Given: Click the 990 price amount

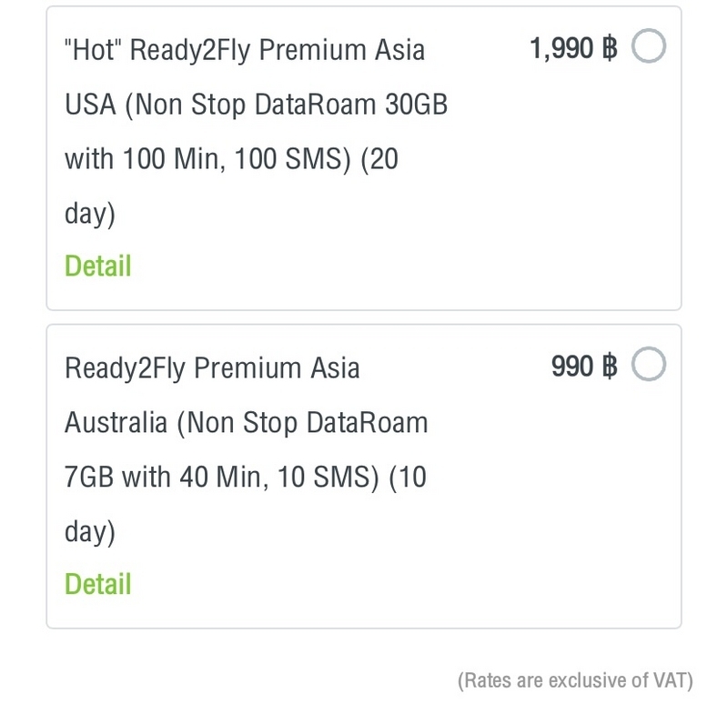Looking at the screenshot, I should (572, 367).
